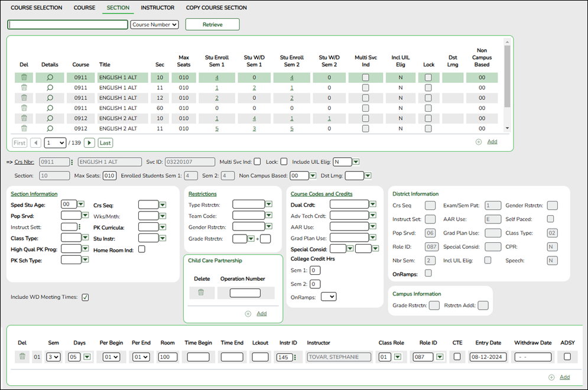588x390 pixels.
Task: Click the plus Add icon in Child Care Partnership
Action: point(249,313)
